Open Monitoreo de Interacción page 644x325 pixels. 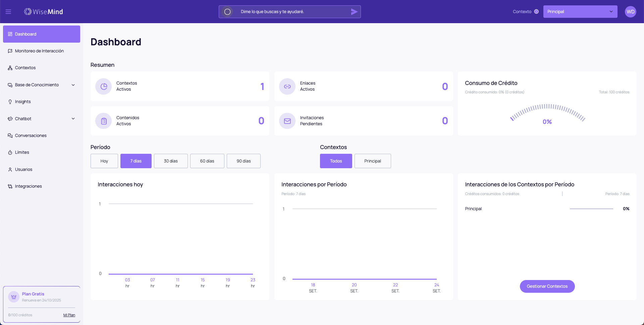39,51
